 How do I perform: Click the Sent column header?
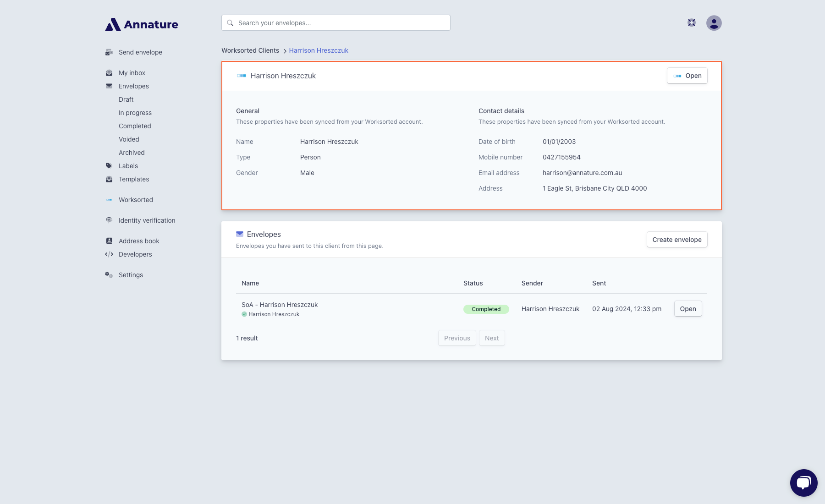pyautogui.click(x=599, y=283)
